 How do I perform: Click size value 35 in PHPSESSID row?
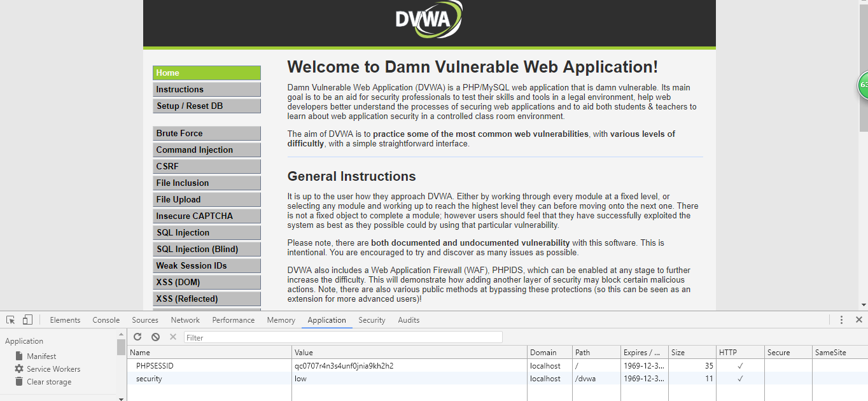(x=708, y=366)
